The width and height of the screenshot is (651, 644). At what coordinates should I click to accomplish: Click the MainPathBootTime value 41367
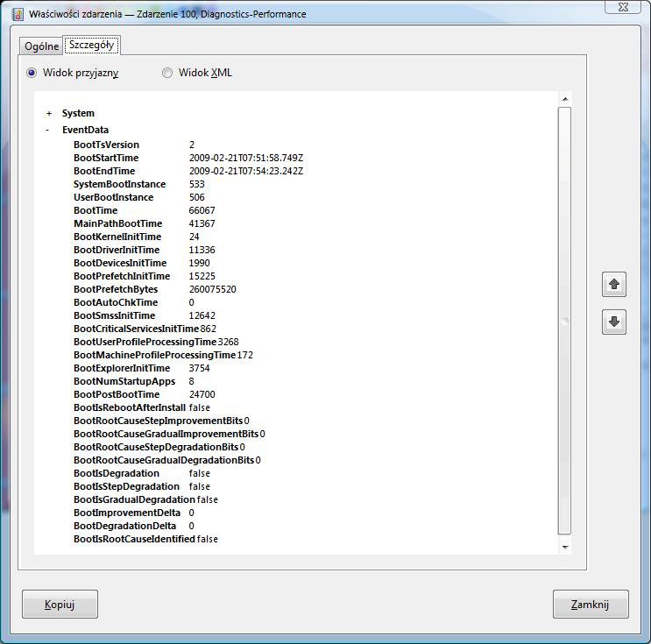tap(202, 223)
